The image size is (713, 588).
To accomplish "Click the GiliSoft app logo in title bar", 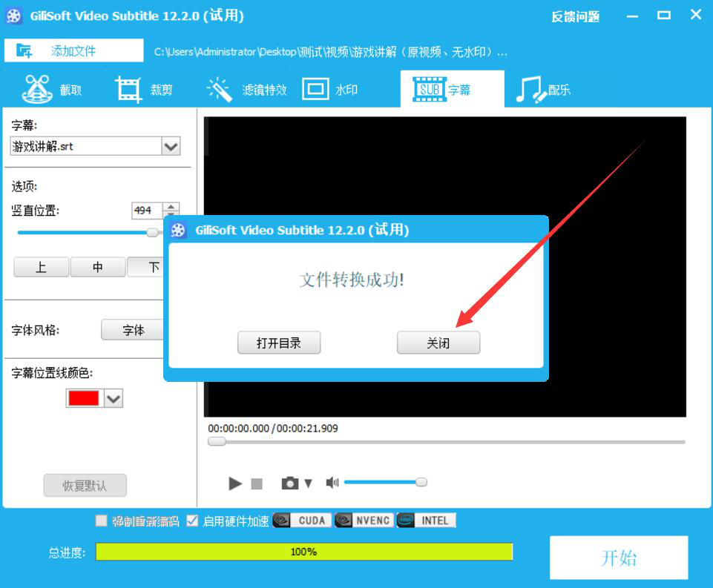I will 14,16.
